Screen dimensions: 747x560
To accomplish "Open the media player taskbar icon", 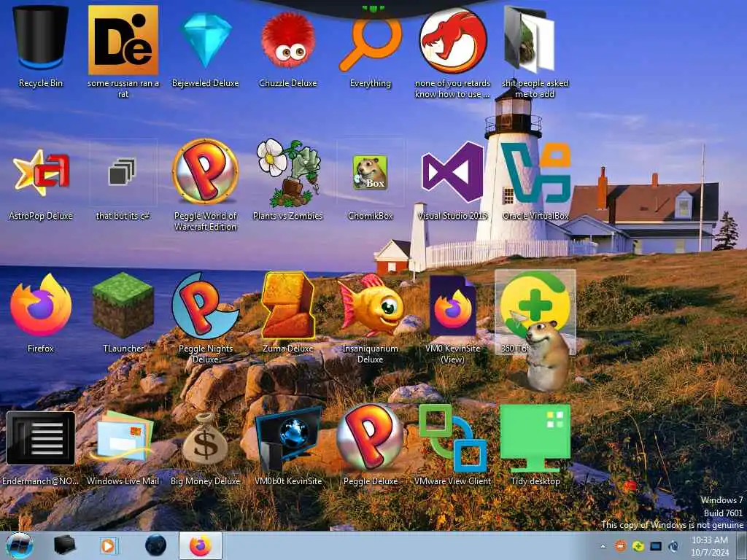I will 108,545.
